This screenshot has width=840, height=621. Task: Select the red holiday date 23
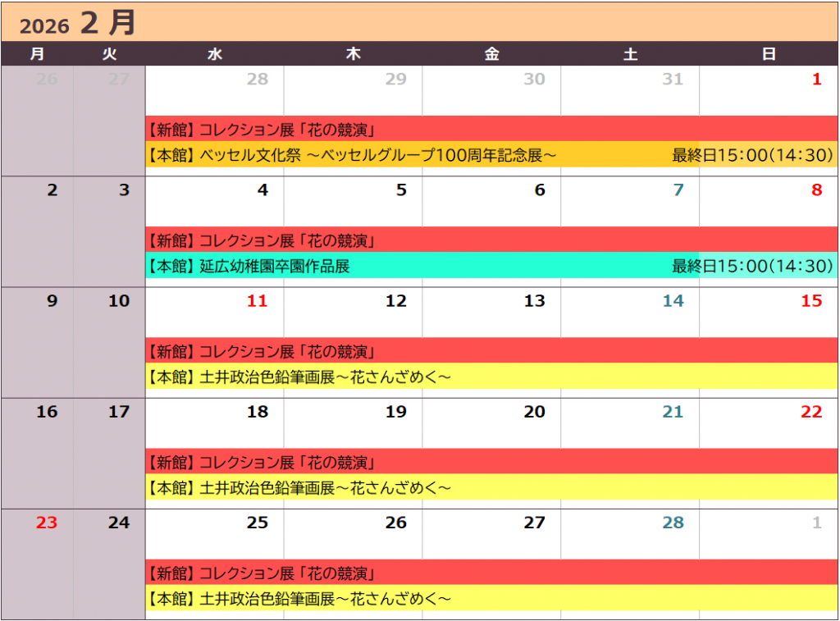point(47,523)
